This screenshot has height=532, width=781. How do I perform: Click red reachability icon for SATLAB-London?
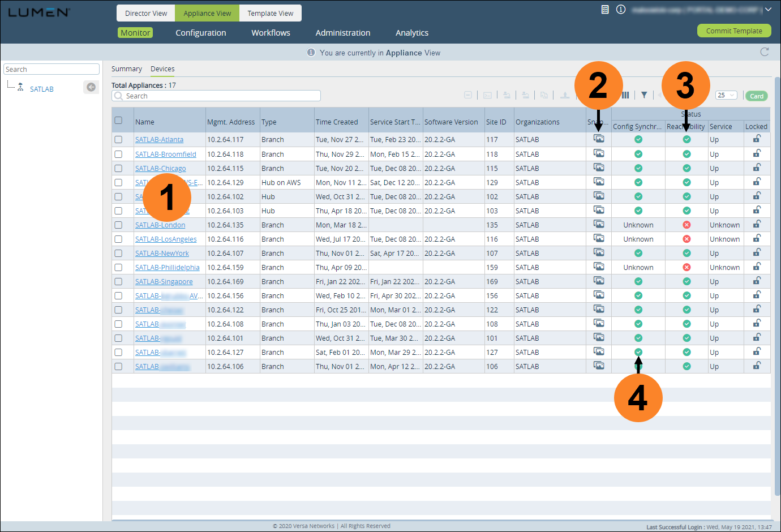pos(686,225)
